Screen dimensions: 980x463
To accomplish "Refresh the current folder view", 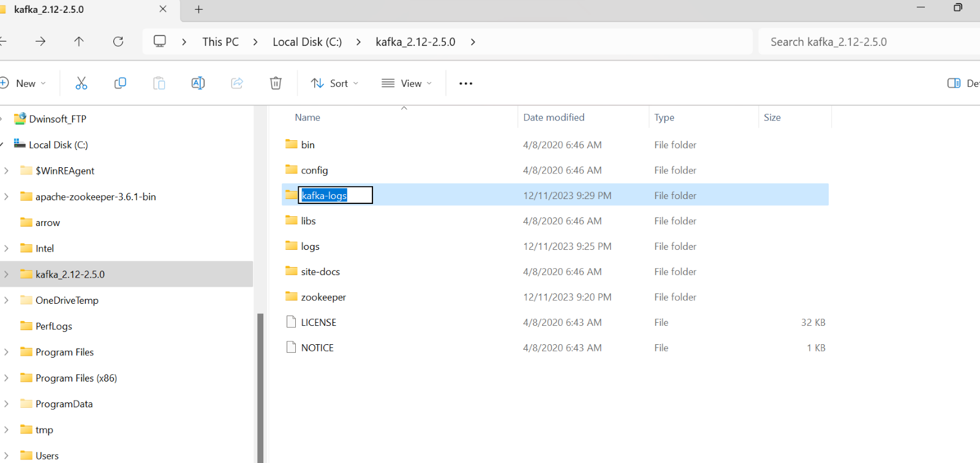I will pyautogui.click(x=118, y=42).
